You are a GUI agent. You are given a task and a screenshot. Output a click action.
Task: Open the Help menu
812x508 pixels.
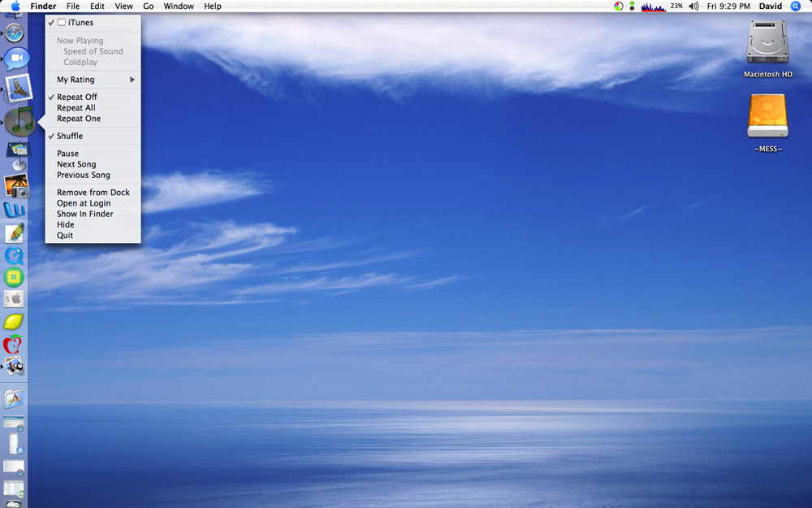[212, 7]
